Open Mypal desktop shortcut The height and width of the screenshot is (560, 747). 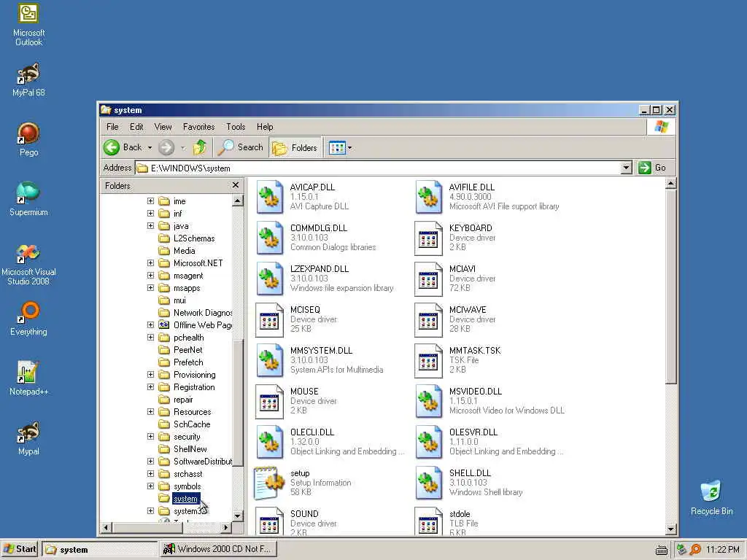28,438
